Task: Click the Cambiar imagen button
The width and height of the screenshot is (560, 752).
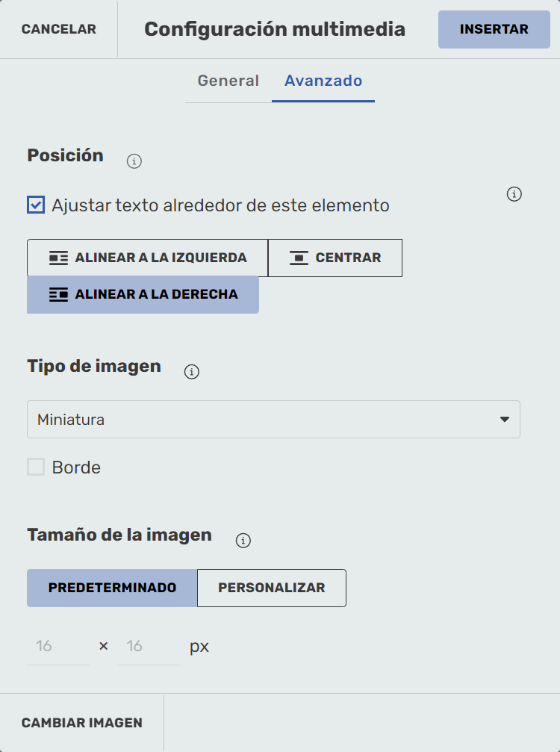Action: coord(82,723)
